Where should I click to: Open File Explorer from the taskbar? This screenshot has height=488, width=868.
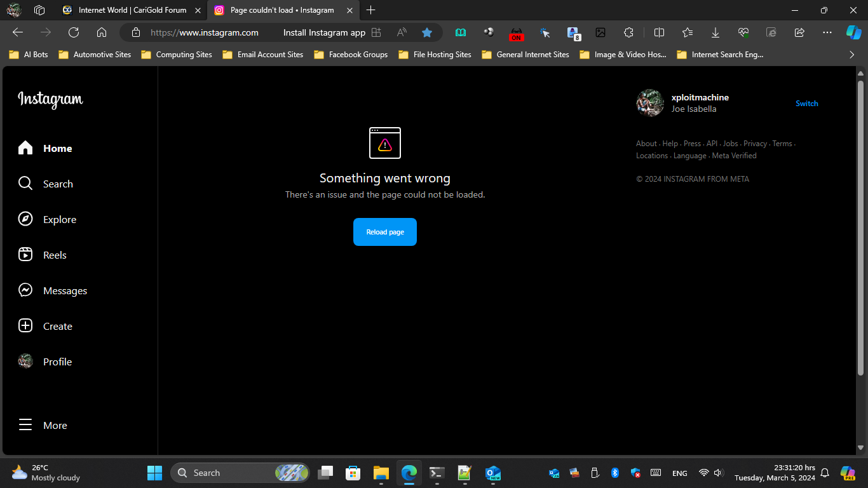(x=381, y=473)
